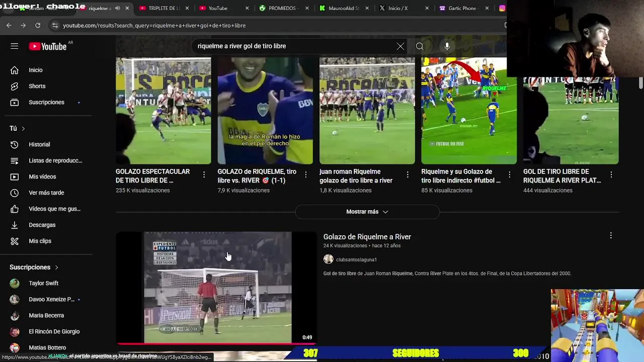Seek on the red video progress bar

[x=216, y=344]
